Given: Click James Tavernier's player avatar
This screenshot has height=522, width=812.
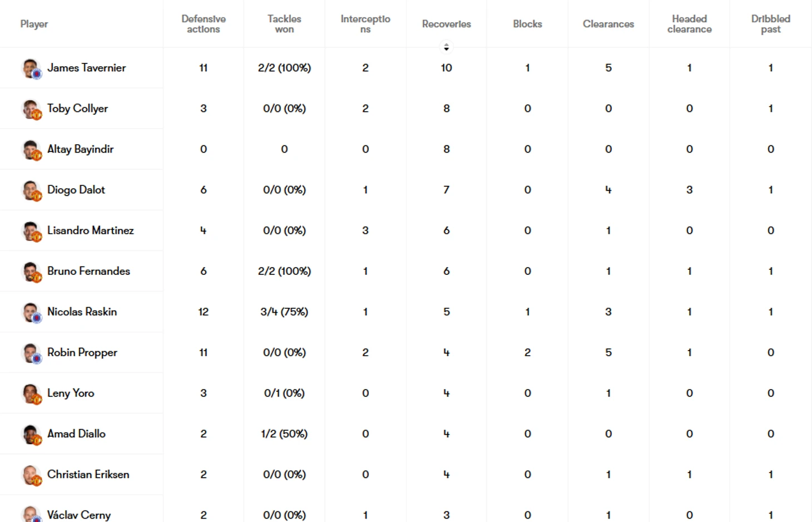Looking at the screenshot, I should [x=31, y=68].
